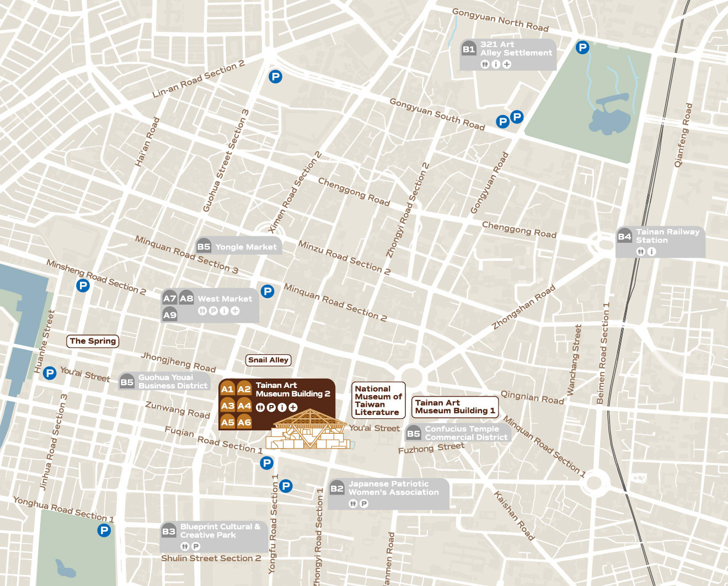Screen dimensions: 728x586
Task: Select restroom icon in West Market label
Action: (202, 311)
